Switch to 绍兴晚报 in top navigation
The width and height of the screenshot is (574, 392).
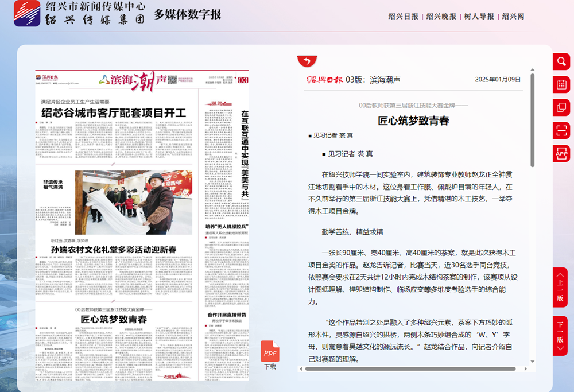tap(441, 17)
